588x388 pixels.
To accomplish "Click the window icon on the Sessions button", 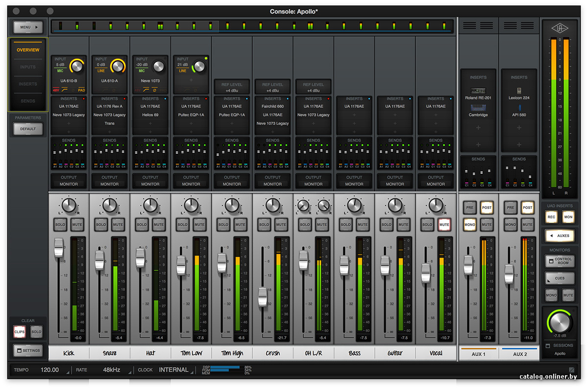I will pos(548,346).
